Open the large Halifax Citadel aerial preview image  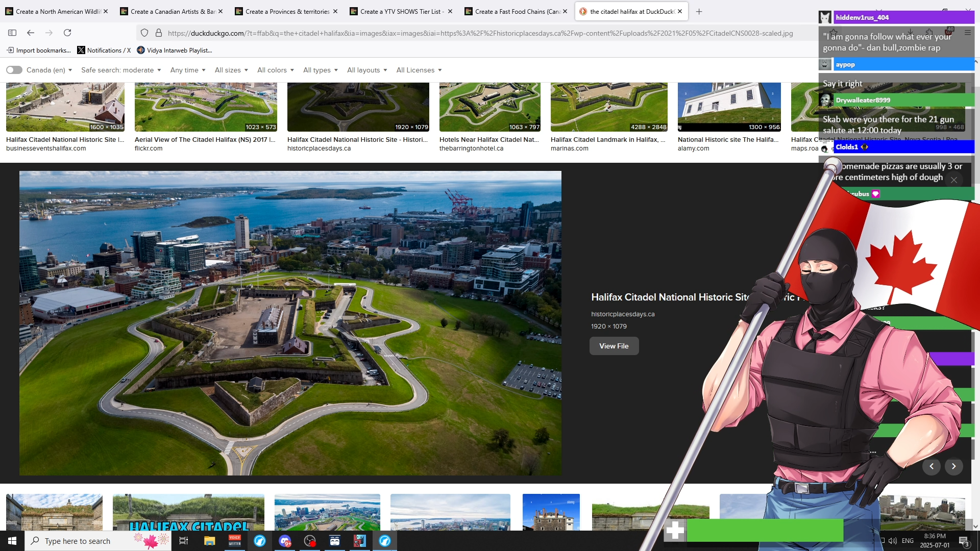click(290, 323)
